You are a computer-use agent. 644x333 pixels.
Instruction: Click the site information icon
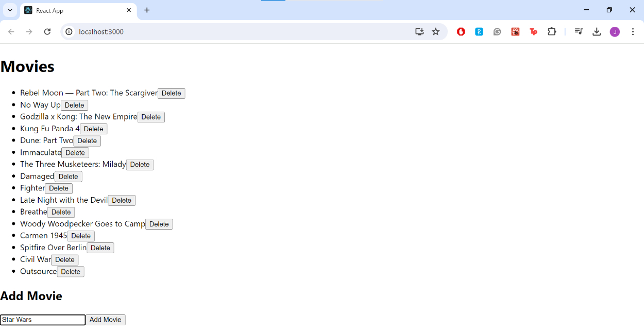tap(69, 32)
